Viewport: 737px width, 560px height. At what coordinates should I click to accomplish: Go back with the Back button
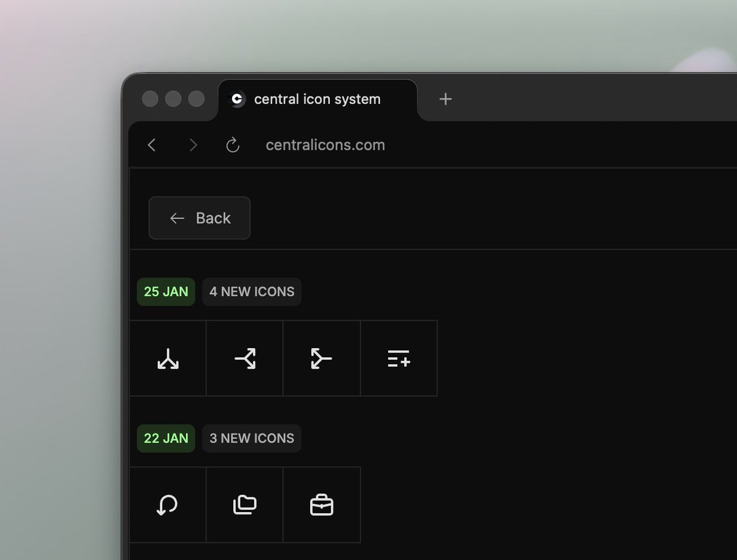click(x=200, y=218)
